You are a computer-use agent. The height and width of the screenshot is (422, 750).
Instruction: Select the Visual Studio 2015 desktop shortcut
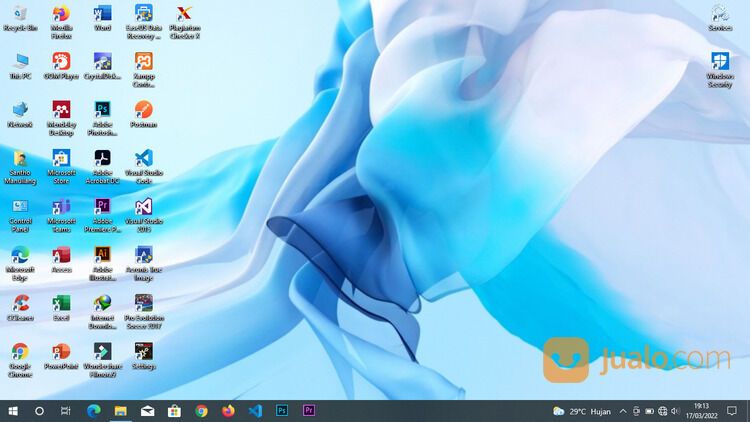143,215
